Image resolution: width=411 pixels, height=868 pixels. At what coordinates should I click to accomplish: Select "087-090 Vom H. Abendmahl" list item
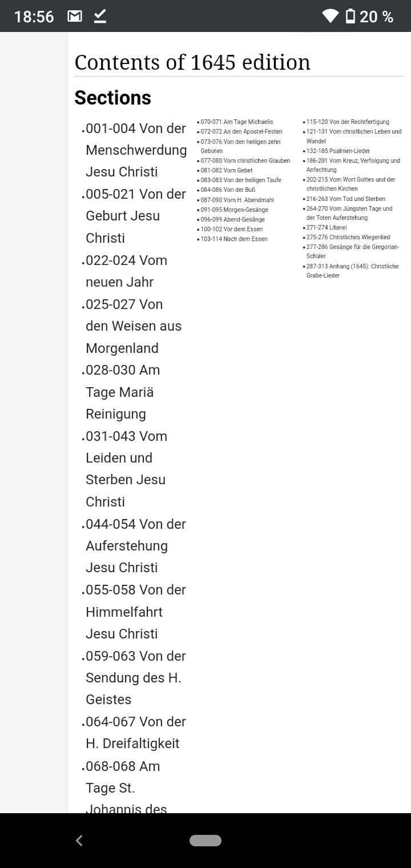point(237,200)
